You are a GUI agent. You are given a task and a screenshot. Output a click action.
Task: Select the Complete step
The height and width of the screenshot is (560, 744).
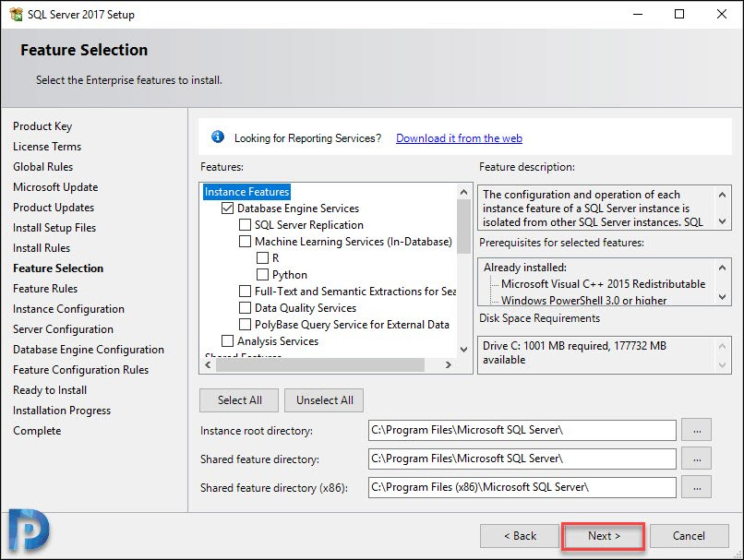coord(37,431)
